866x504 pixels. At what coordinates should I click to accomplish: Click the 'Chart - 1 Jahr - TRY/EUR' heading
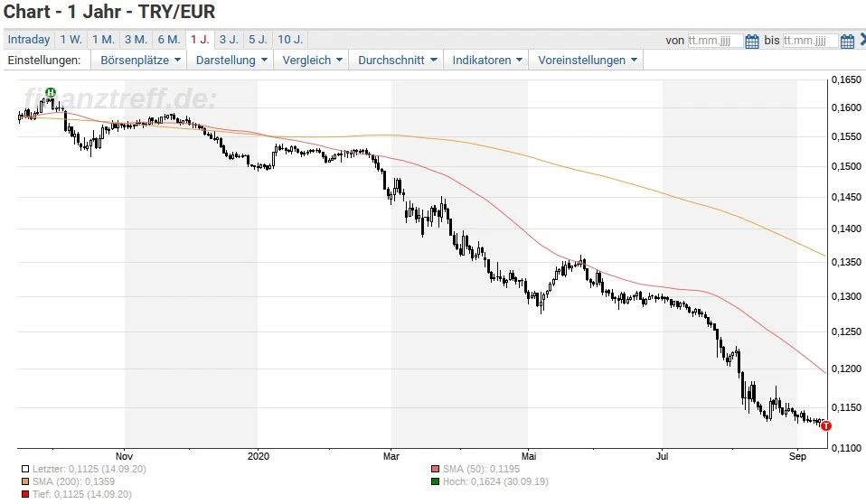point(109,12)
